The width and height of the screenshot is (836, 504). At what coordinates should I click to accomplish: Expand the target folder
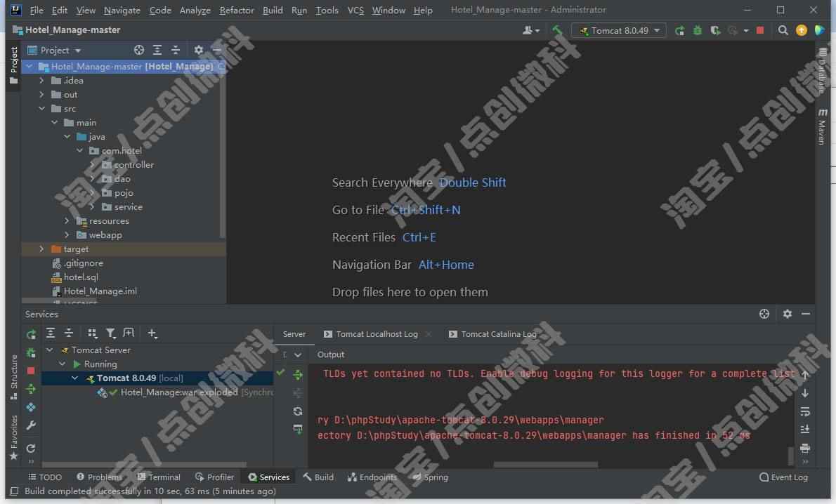click(41, 248)
